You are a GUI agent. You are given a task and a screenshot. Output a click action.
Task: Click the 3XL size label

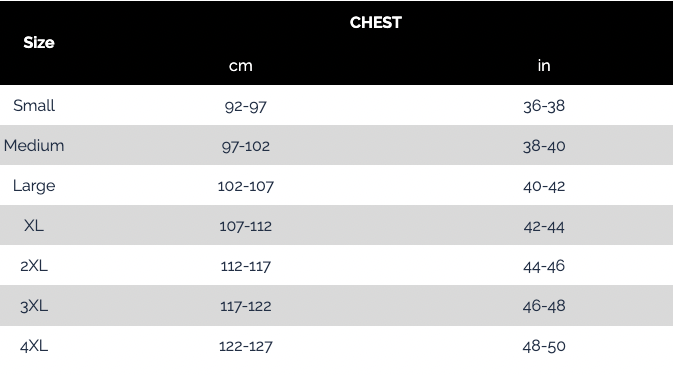(34, 306)
